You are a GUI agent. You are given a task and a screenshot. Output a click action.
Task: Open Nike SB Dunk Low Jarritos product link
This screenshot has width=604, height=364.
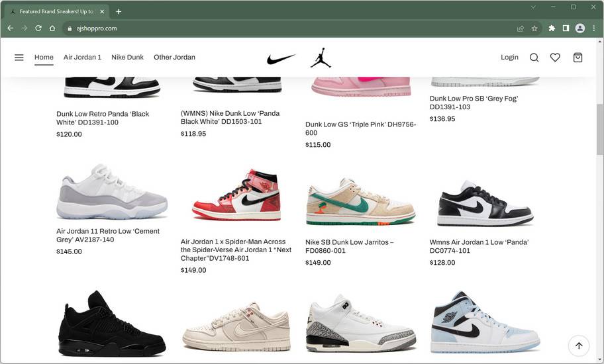(350, 246)
